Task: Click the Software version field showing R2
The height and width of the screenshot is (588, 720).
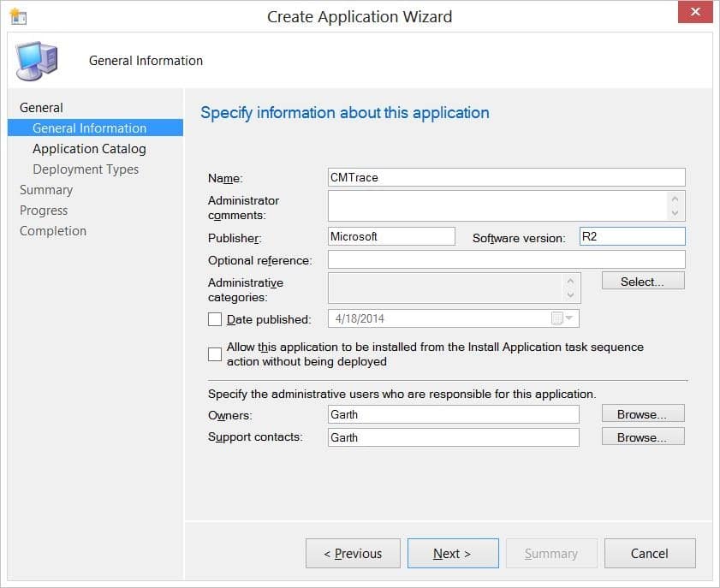Action: tap(632, 237)
